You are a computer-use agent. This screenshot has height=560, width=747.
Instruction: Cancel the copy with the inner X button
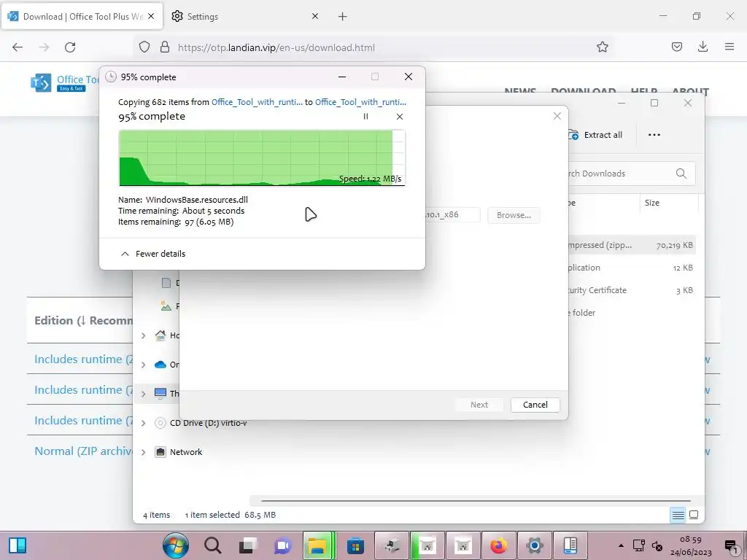click(x=400, y=116)
